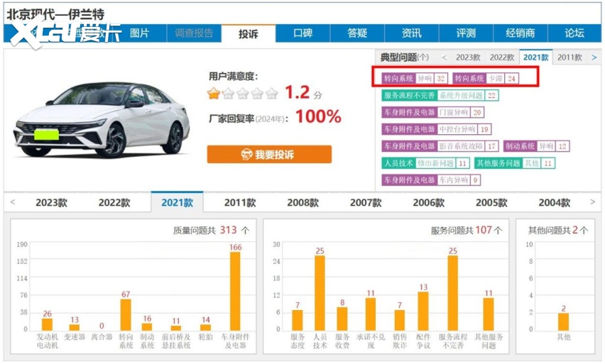Click the 影音系统故障 17 tag

[440, 146]
